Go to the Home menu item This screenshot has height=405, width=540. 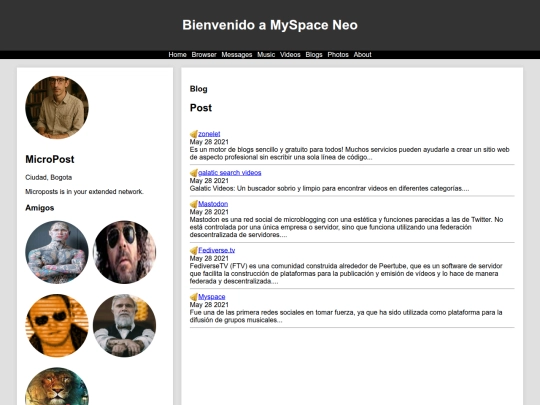coord(177,55)
